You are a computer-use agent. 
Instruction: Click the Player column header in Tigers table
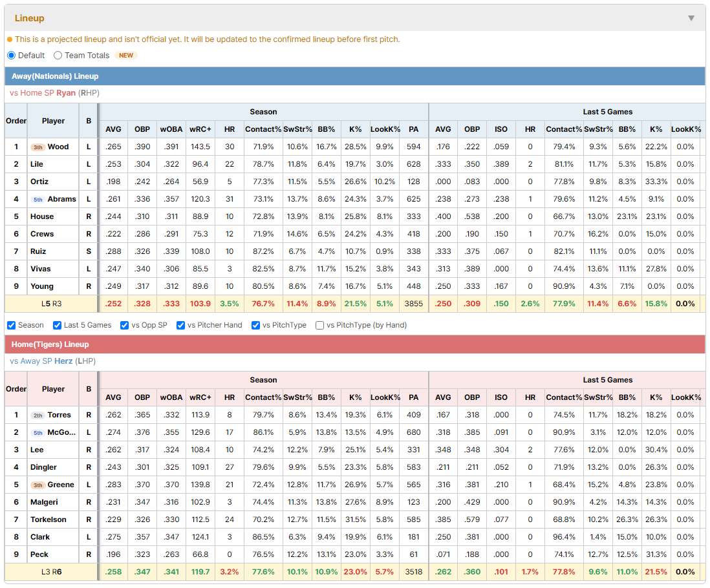point(53,389)
